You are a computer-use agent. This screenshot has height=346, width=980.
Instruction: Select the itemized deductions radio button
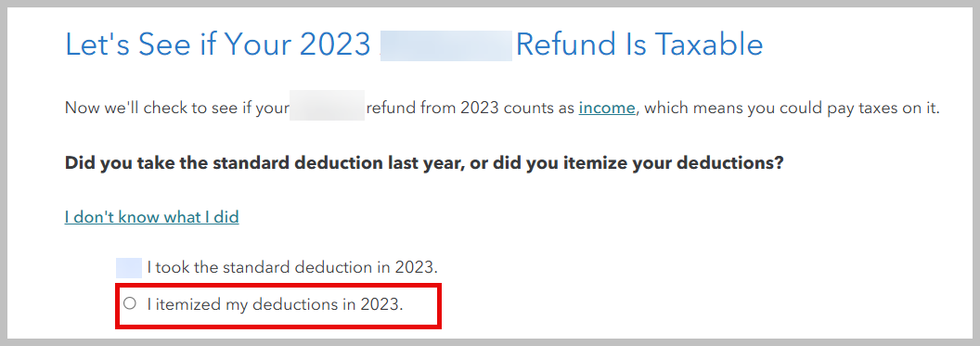pos(129,304)
